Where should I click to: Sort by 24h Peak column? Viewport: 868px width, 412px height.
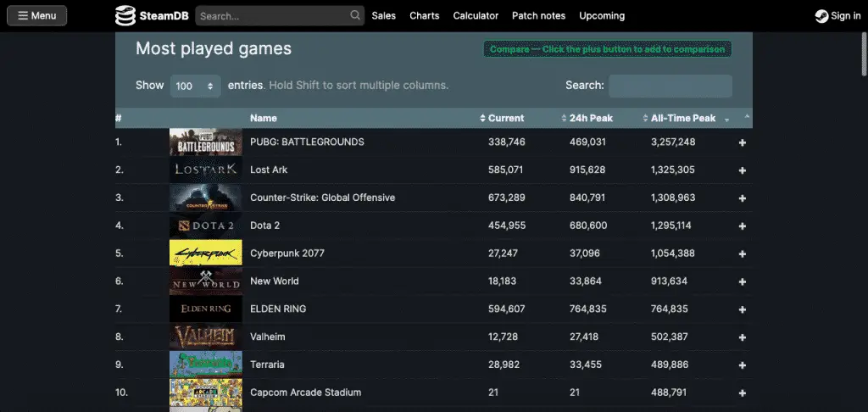coord(591,118)
